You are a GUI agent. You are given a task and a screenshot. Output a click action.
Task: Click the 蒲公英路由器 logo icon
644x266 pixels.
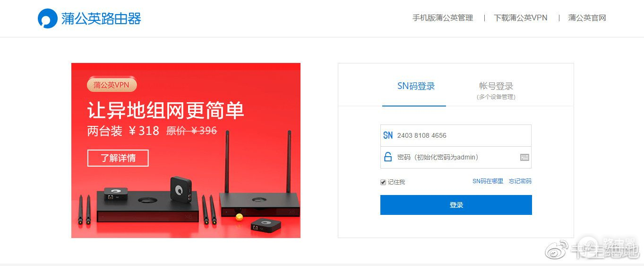[x=47, y=18]
